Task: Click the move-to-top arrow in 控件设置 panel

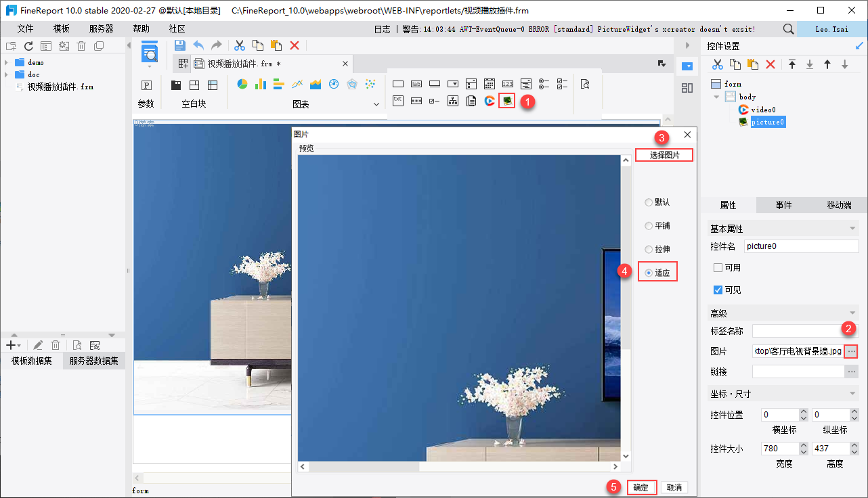Action: pos(791,64)
